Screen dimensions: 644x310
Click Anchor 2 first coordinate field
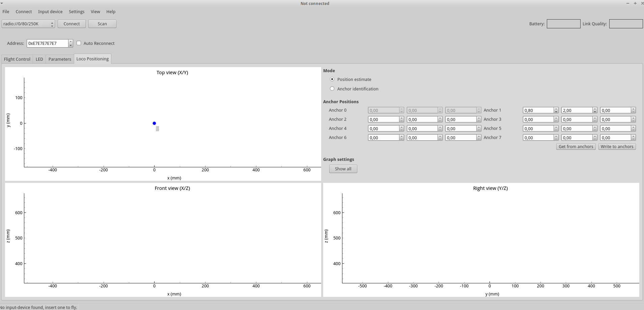pyautogui.click(x=383, y=119)
